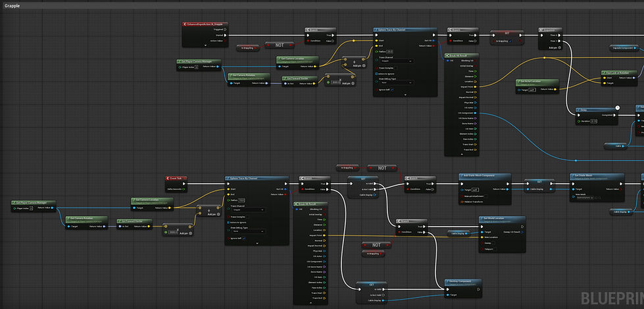Click Add pin on the Sequence node
The image size is (644, 309).
pos(555,47)
